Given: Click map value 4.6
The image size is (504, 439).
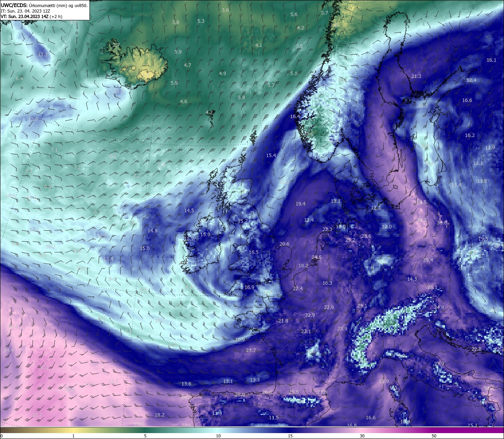Looking at the screenshot, I should [x=183, y=101].
